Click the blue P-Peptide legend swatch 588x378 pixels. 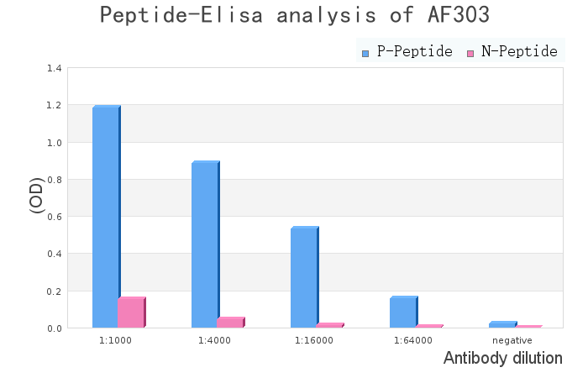click(x=365, y=53)
